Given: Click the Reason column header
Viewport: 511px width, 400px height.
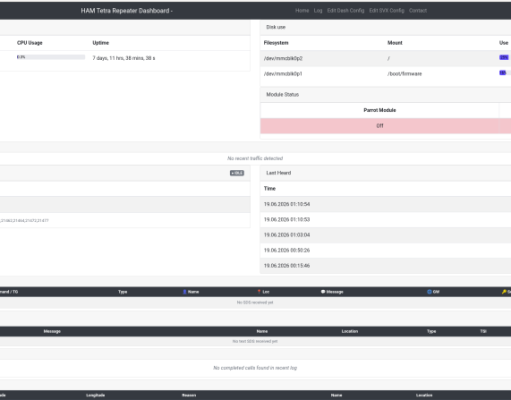Looking at the screenshot, I should tap(189, 395).
